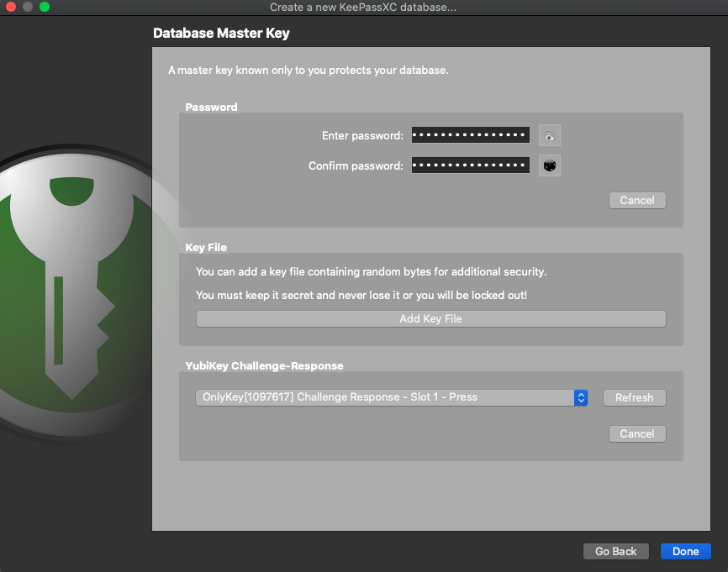Click Add Key File button
Viewport: 728px width, 572px height.
[x=431, y=318]
